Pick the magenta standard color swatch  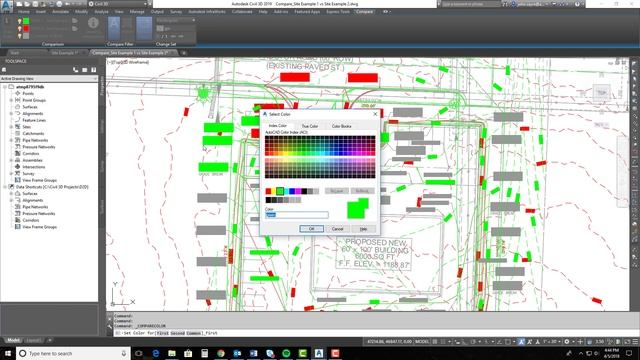click(298, 191)
